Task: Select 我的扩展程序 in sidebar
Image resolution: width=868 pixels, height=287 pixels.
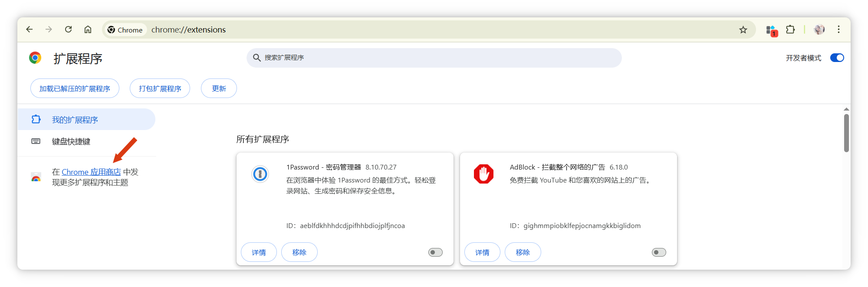Action: [x=86, y=119]
